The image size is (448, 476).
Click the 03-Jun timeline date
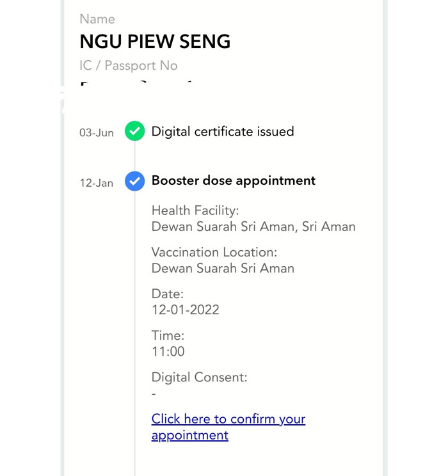point(97,133)
